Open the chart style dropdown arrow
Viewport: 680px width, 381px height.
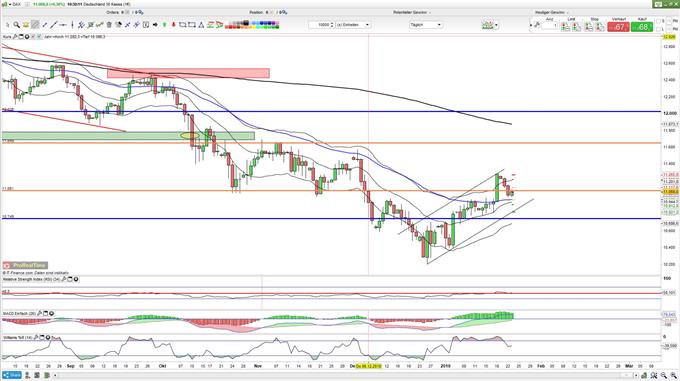click(496, 25)
